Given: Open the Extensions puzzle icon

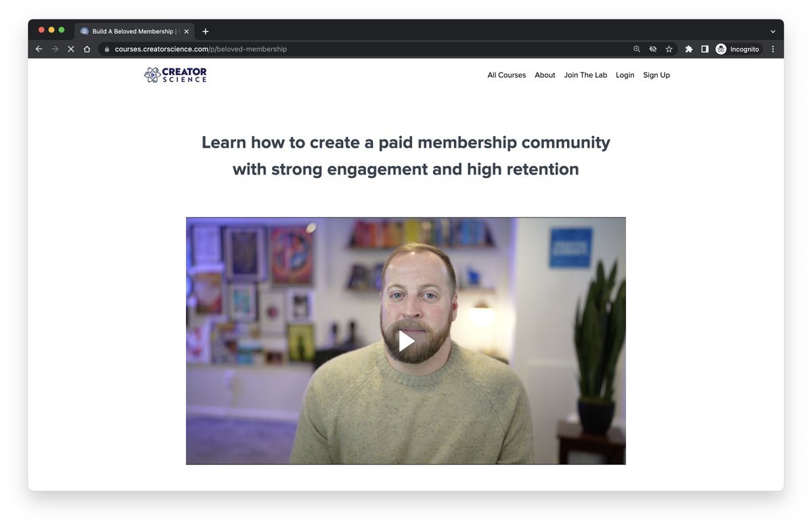Looking at the screenshot, I should click(688, 49).
